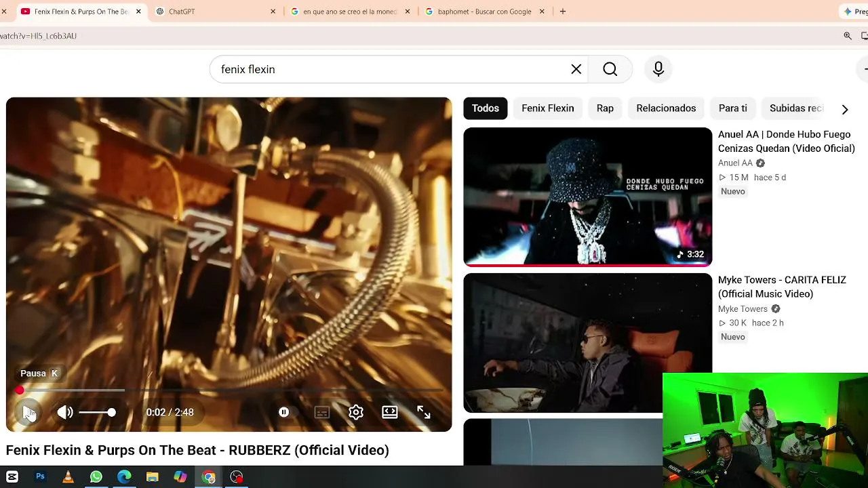
Task: Select the Fenix Flexin filter chip
Action: click(548, 108)
